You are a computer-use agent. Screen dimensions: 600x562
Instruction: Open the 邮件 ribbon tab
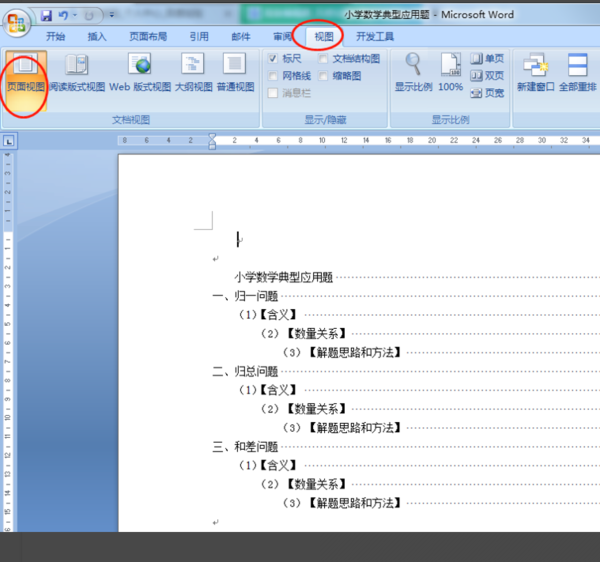(241, 37)
